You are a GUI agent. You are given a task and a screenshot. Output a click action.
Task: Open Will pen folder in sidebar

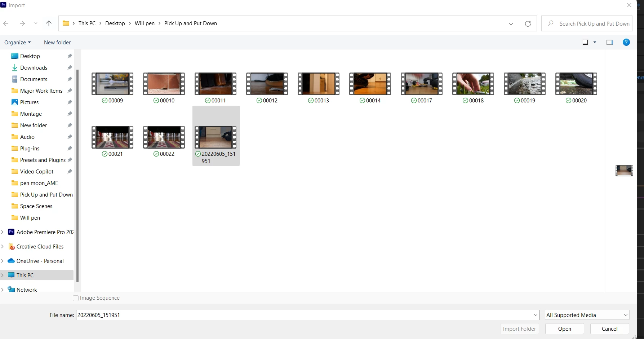pyautogui.click(x=30, y=217)
